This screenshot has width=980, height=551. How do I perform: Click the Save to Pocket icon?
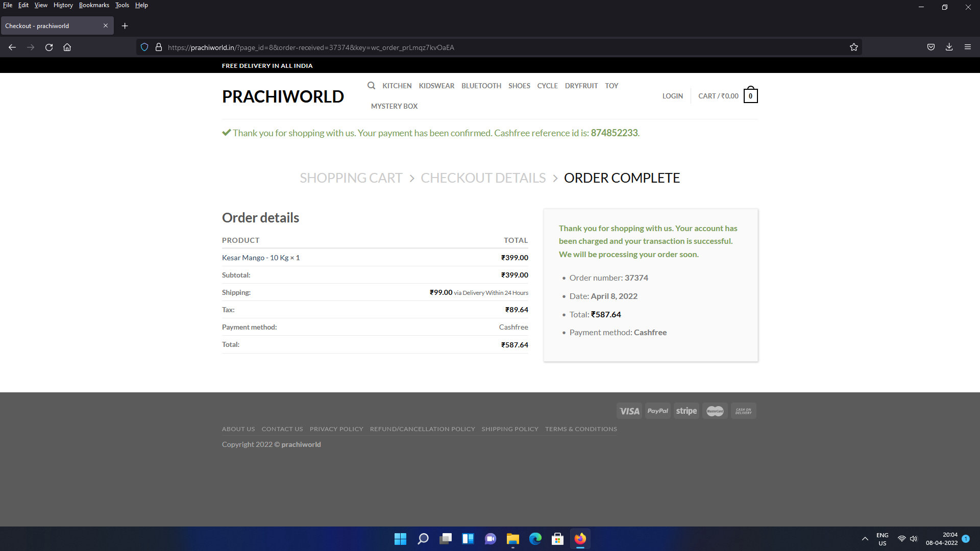(931, 47)
